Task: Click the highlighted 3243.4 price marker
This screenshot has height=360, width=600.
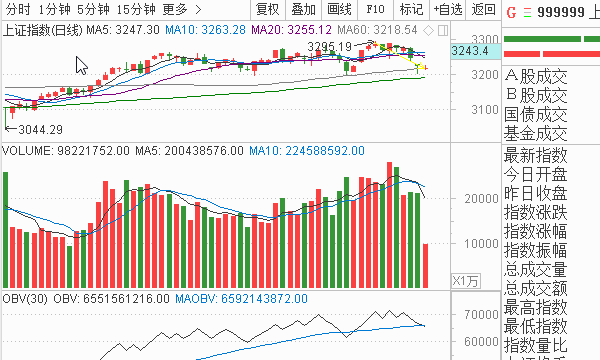Action: coord(476,51)
